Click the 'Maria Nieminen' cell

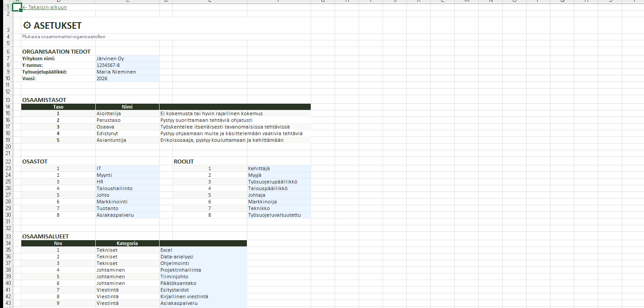point(127,72)
